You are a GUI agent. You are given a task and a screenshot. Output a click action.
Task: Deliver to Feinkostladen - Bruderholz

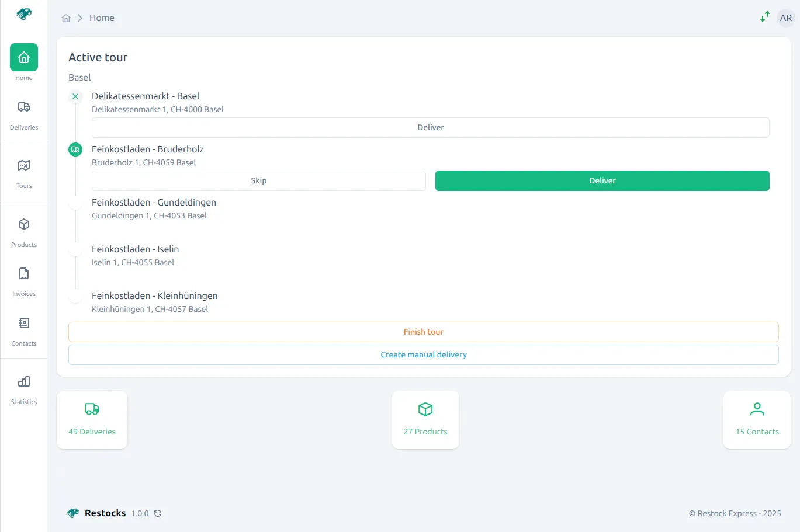coord(602,180)
